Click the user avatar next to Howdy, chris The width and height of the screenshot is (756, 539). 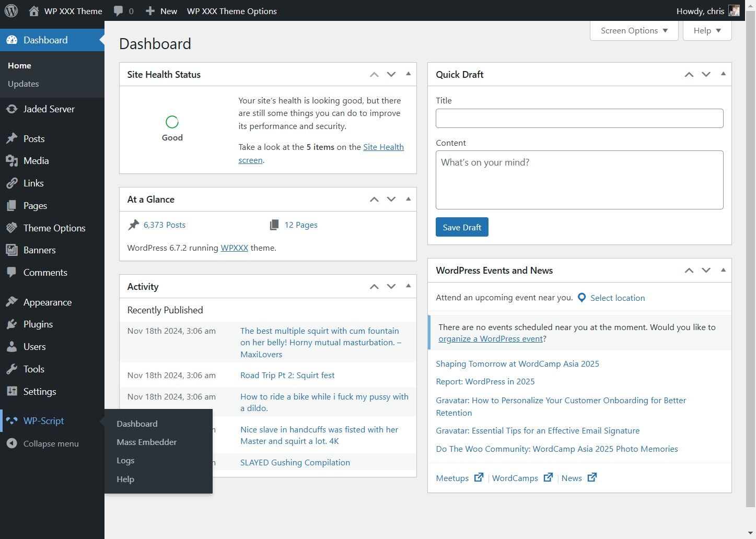(x=734, y=11)
